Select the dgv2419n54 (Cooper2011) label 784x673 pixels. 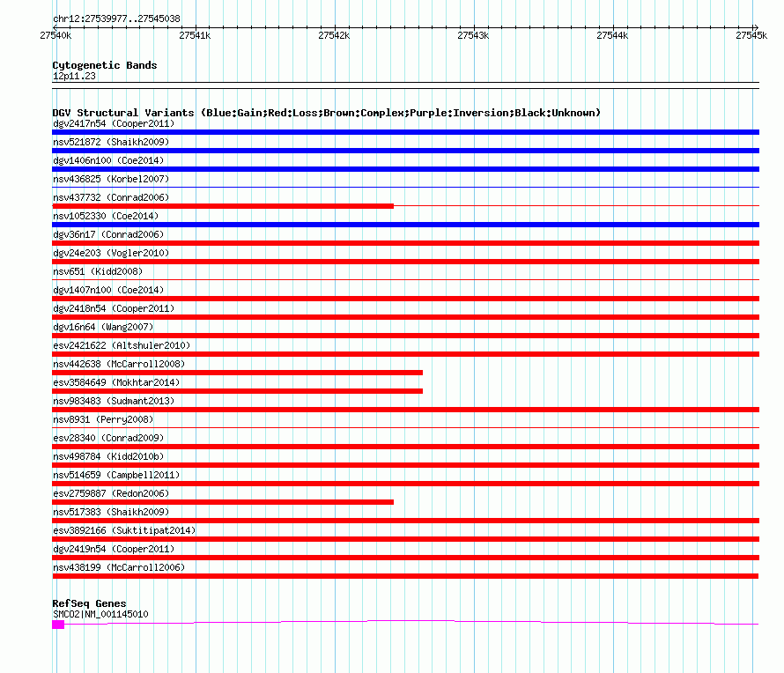[x=114, y=549]
